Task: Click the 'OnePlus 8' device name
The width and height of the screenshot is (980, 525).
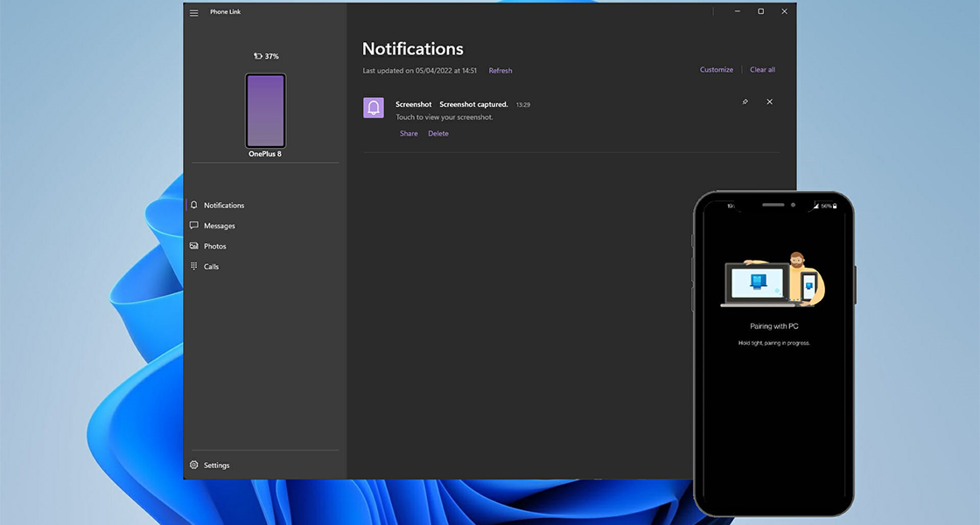Action: [x=265, y=154]
